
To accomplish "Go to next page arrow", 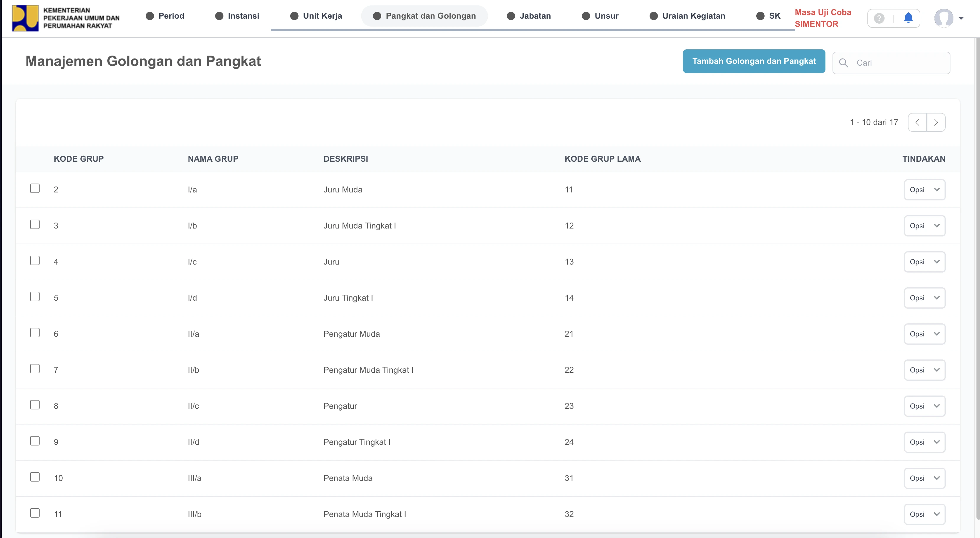I will (936, 122).
